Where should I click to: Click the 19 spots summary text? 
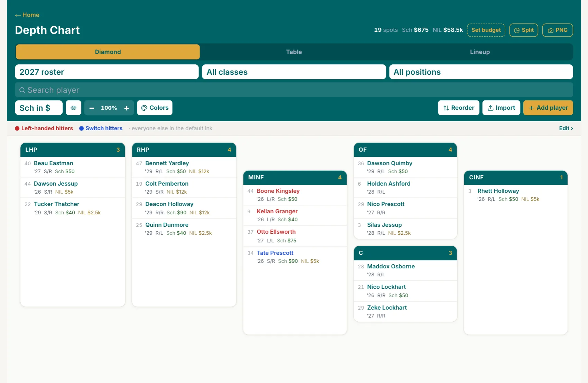click(x=386, y=30)
